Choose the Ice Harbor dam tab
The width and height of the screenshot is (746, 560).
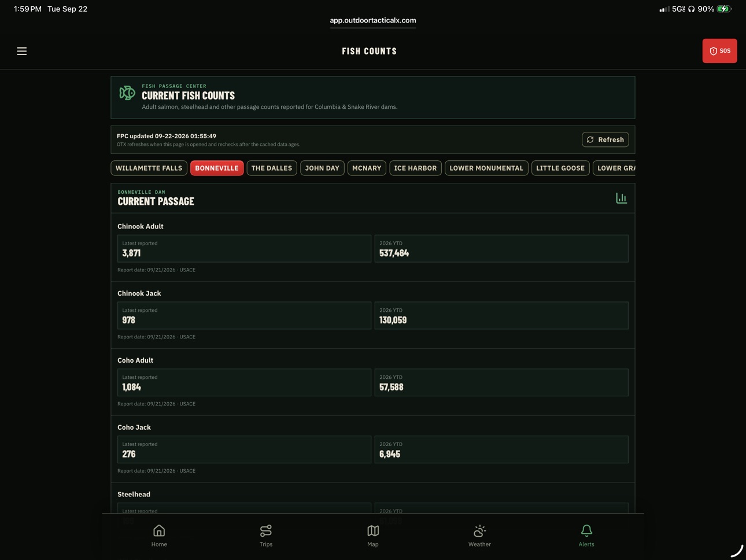(415, 168)
